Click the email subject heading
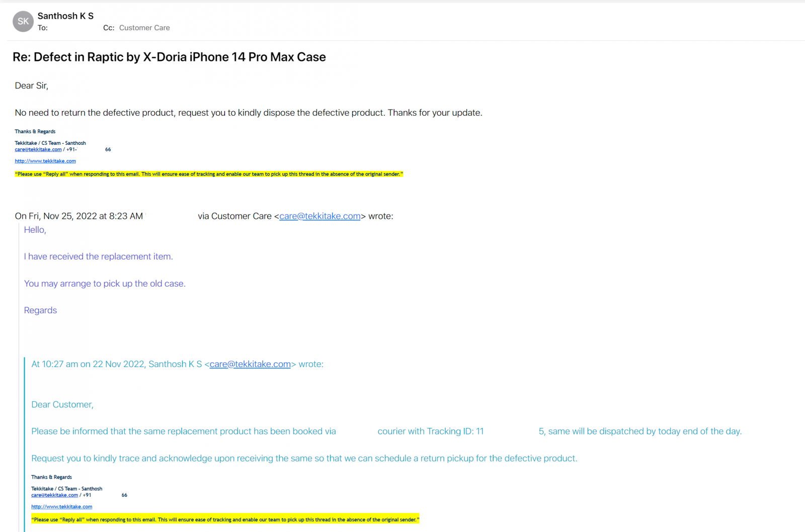805x532 pixels. point(169,57)
